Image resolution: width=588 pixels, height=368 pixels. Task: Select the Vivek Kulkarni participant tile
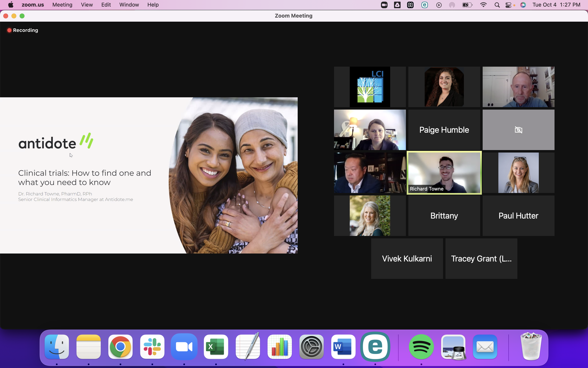click(407, 258)
